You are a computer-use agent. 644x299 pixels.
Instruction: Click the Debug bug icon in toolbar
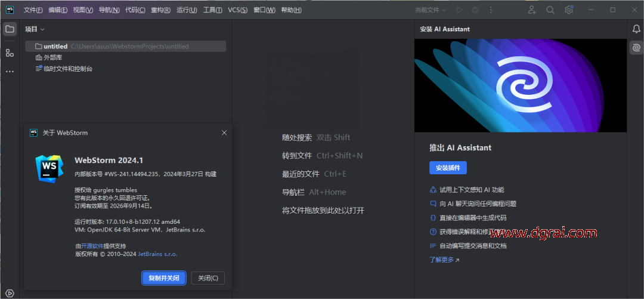[x=475, y=10]
